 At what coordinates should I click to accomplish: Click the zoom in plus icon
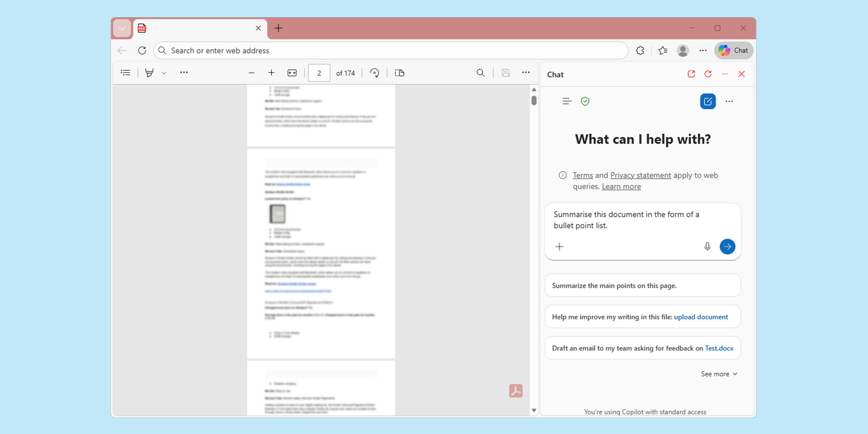coord(271,73)
